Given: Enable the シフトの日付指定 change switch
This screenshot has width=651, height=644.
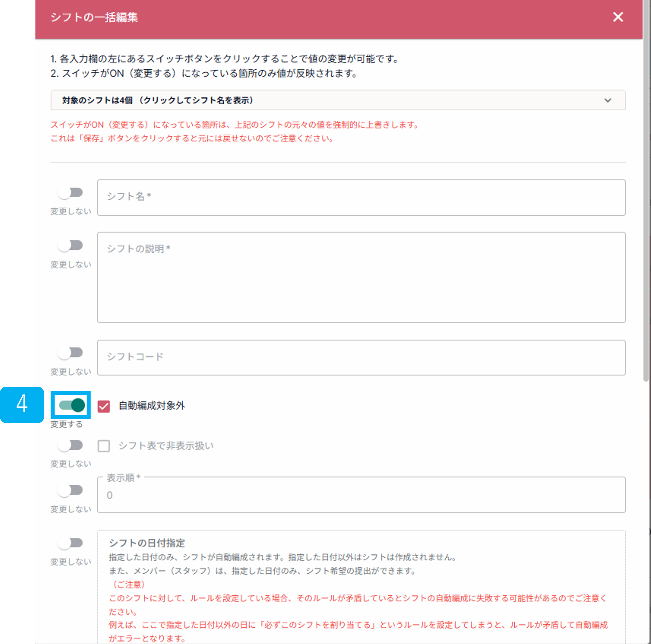Looking at the screenshot, I should (70, 543).
